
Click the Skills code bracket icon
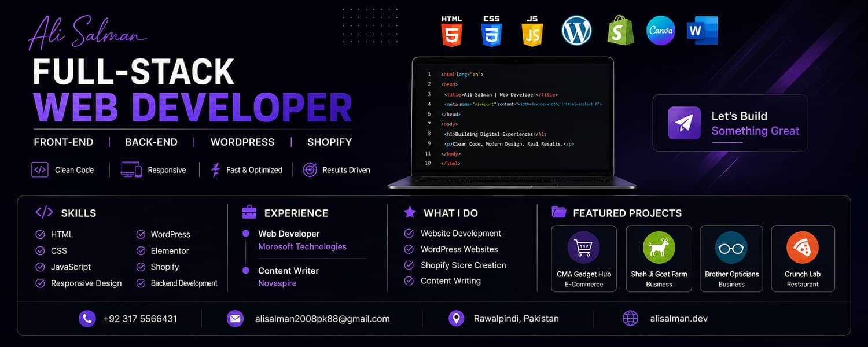(x=44, y=212)
